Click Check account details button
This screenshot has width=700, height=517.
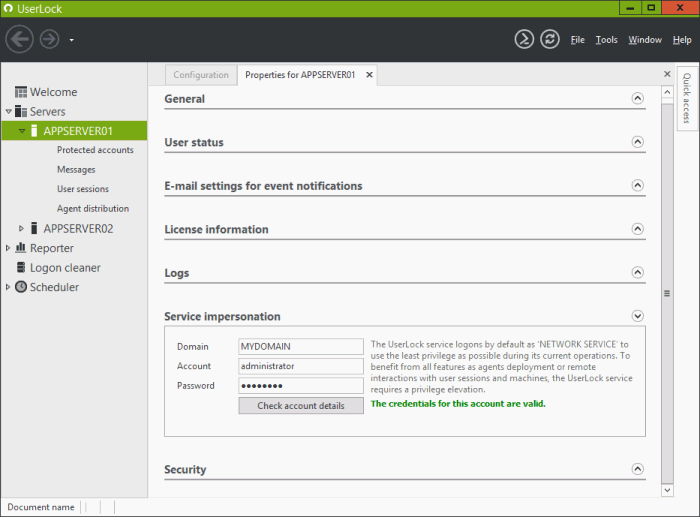point(301,406)
